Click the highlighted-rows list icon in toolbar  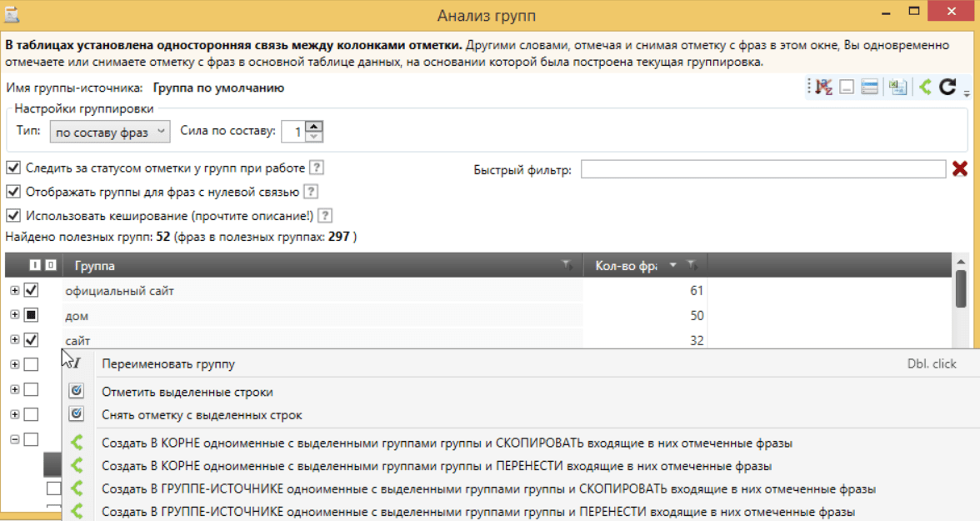[869, 87]
